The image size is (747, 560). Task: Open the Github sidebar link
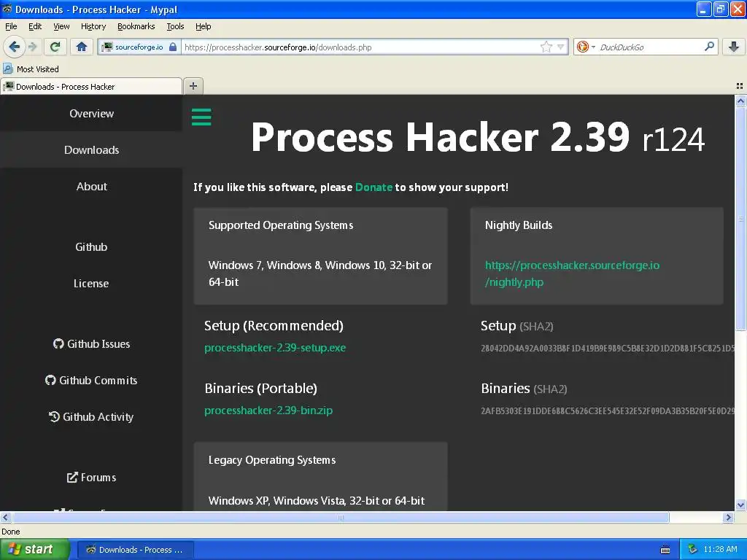click(91, 246)
